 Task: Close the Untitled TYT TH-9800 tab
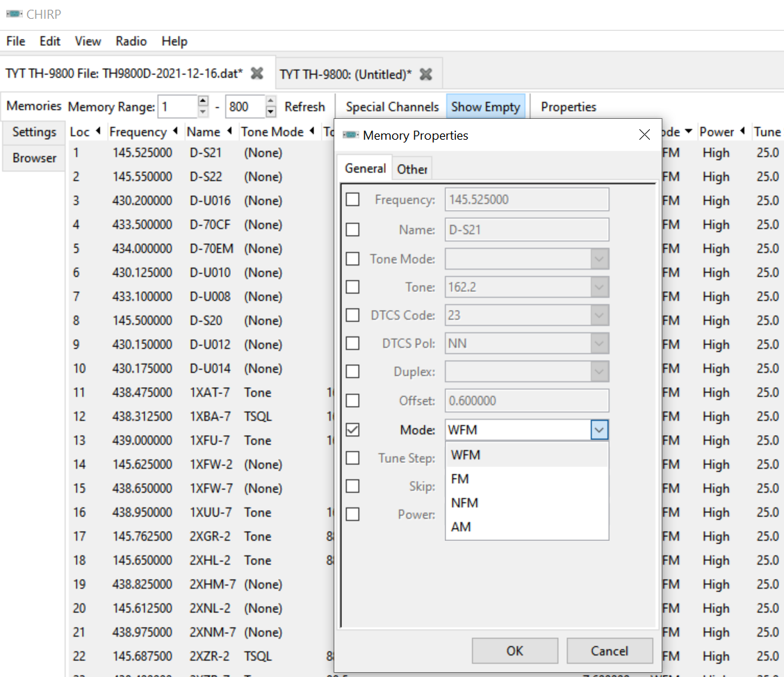point(426,74)
